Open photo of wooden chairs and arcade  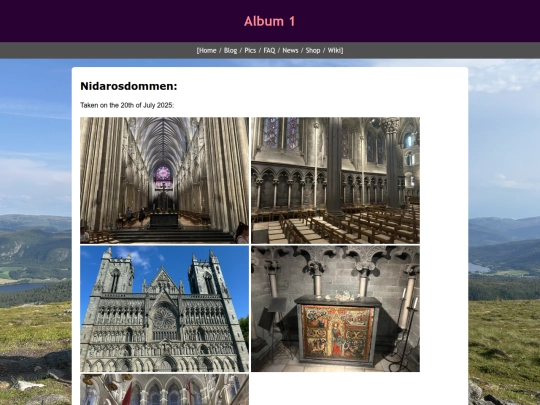(335, 180)
